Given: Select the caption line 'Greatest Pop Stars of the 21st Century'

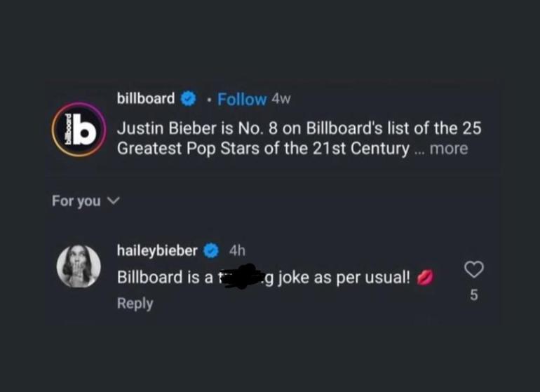Looking at the screenshot, I should point(262,149).
